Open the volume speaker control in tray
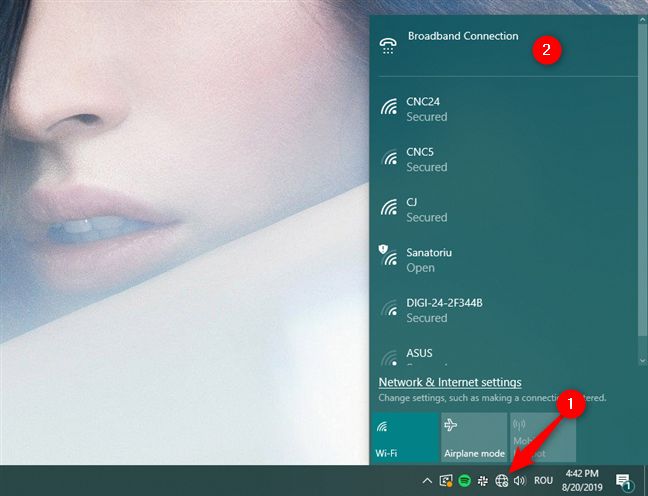 (519, 481)
